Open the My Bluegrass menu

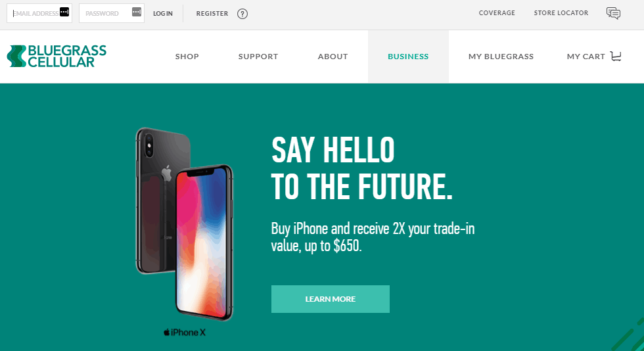[501, 57]
